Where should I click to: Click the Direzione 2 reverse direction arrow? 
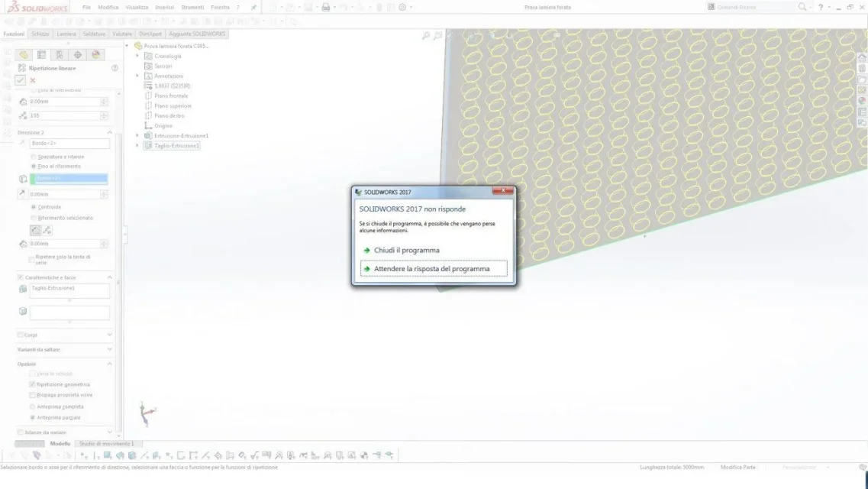point(22,143)
